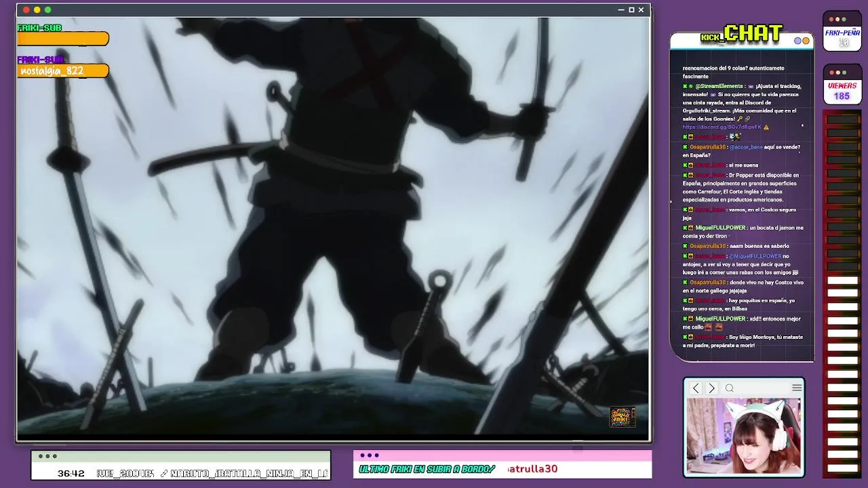Click Osapatrulla30 beside 'aquí se vende?'
This screenshot has width=868, height=488.
pyautogui.click(x=708, y=147)
